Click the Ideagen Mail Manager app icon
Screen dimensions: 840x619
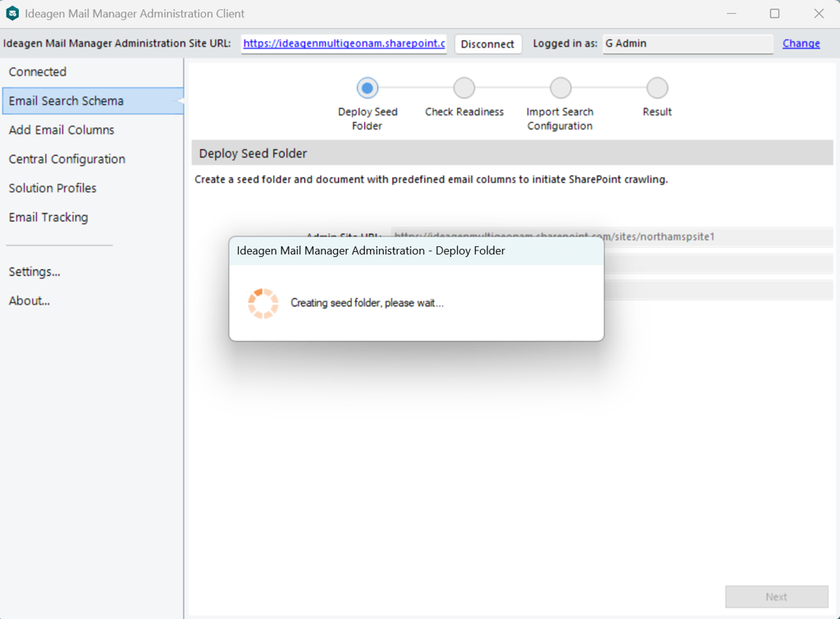[12, 13]
